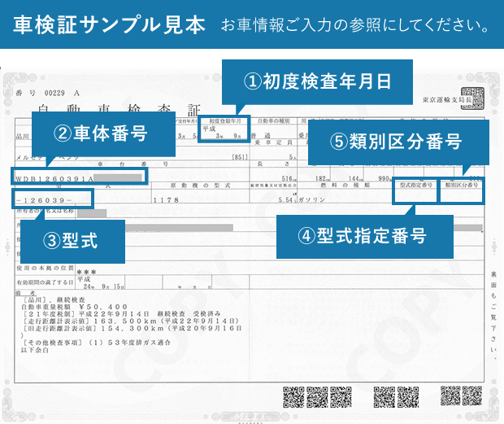Click the width value 182
The height and width of the screenshot is (424, 504).
point(322,178)
